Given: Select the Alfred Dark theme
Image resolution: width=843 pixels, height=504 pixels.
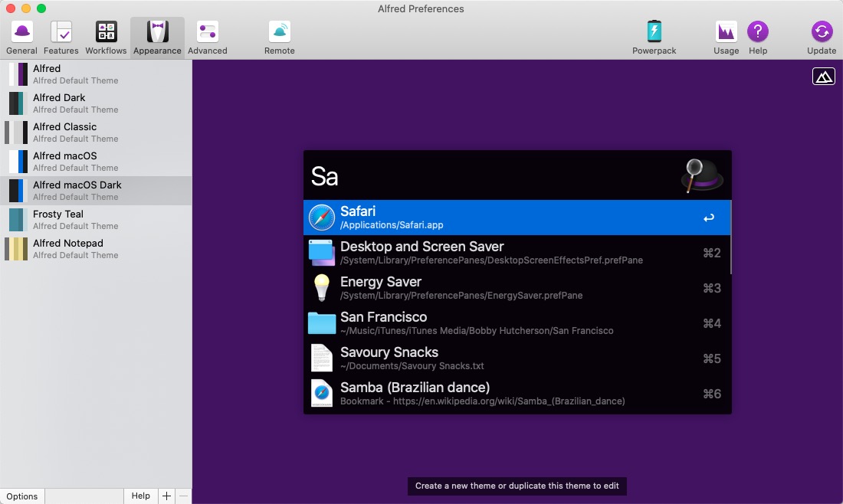Looking at the screenshot, I should coord(96,103).
